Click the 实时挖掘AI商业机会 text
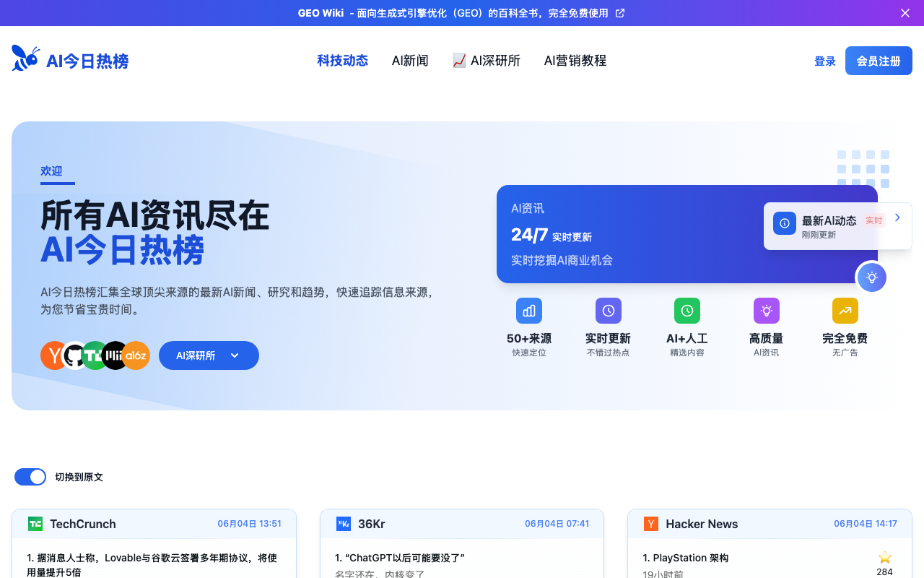Image resolution: width=924 pixels, height=578 pixels. click(x=562, y=260)
